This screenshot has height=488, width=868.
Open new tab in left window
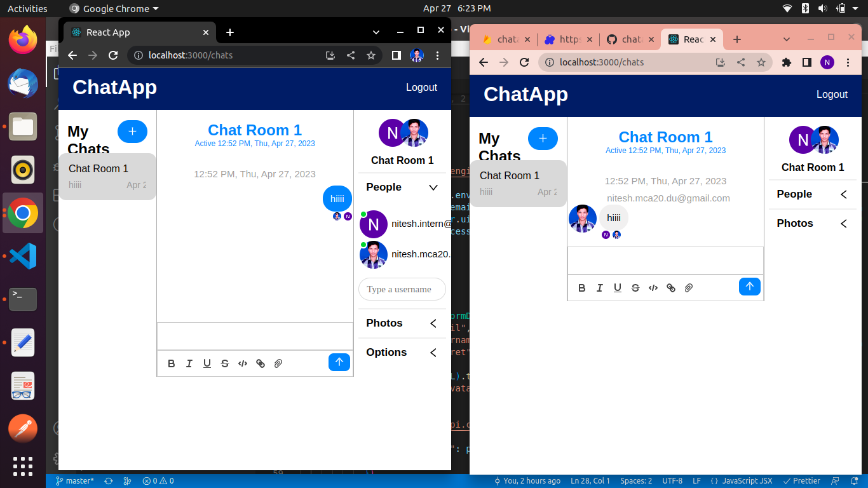230,32
